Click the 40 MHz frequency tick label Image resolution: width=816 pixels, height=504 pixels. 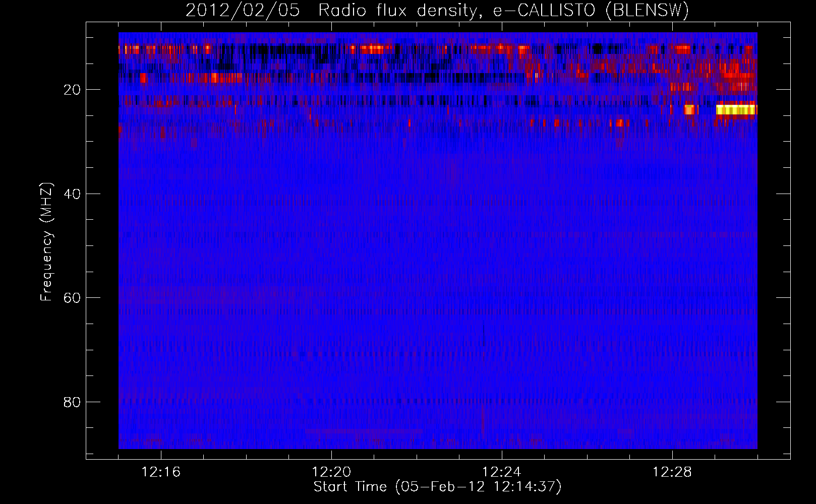pyautogui.click(x=72, y=194)
